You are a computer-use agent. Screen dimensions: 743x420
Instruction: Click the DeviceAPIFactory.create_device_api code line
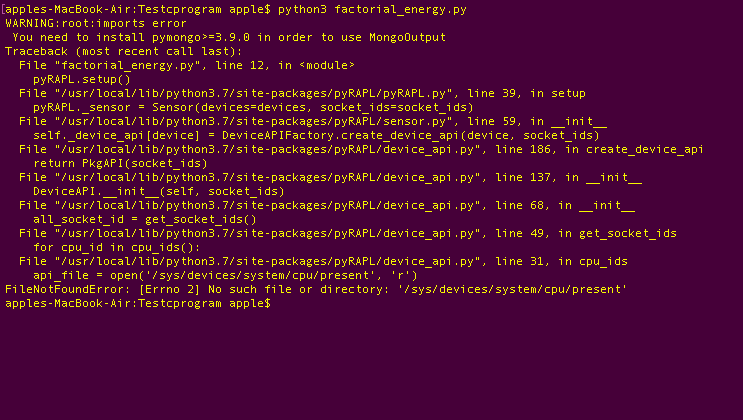(316, 135)
